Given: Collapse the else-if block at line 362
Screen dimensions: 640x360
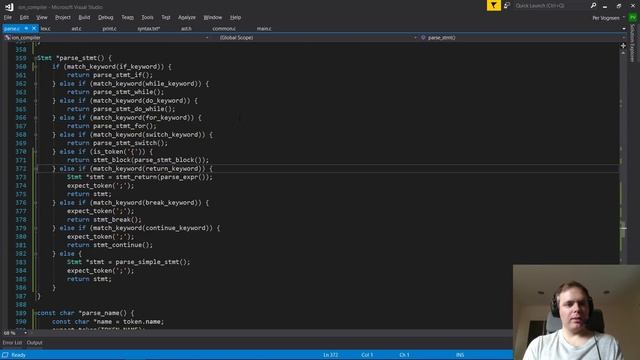Looking at the screenshot, I should [36, 84].
